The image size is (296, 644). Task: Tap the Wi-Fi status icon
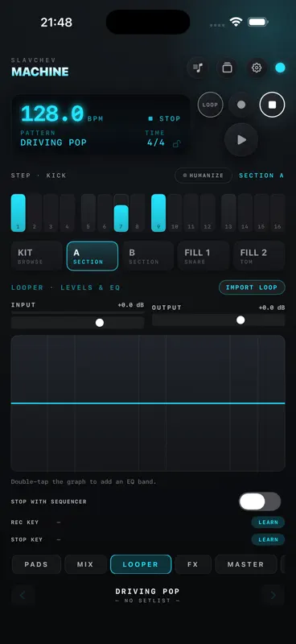tap(236, 22)
